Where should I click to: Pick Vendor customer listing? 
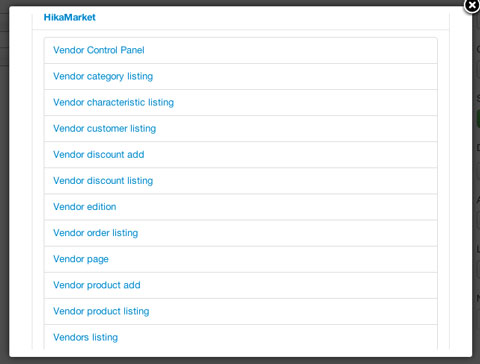(104, 128)
